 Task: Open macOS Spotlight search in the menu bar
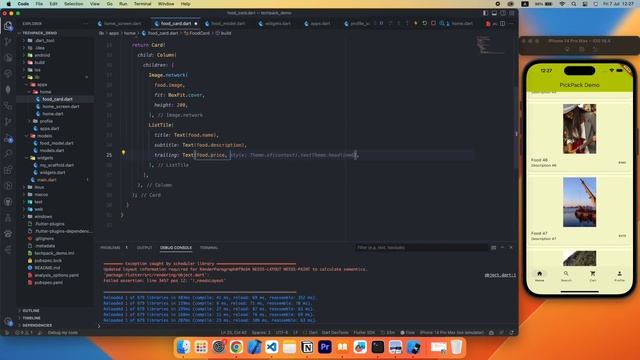click(x=573, y=4)
